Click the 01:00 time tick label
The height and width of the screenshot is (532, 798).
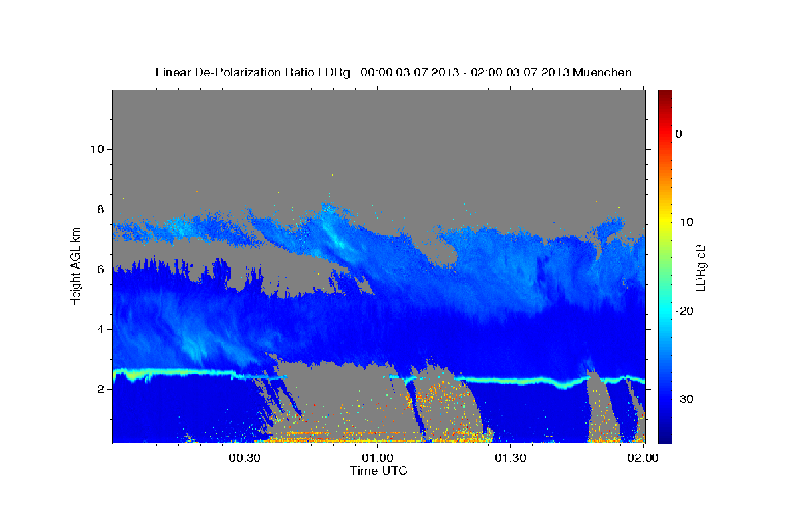tap(378, 458)
